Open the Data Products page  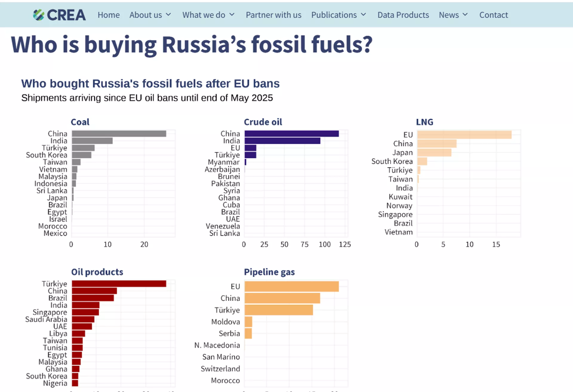pyautogui.click(x=403, y=15)
